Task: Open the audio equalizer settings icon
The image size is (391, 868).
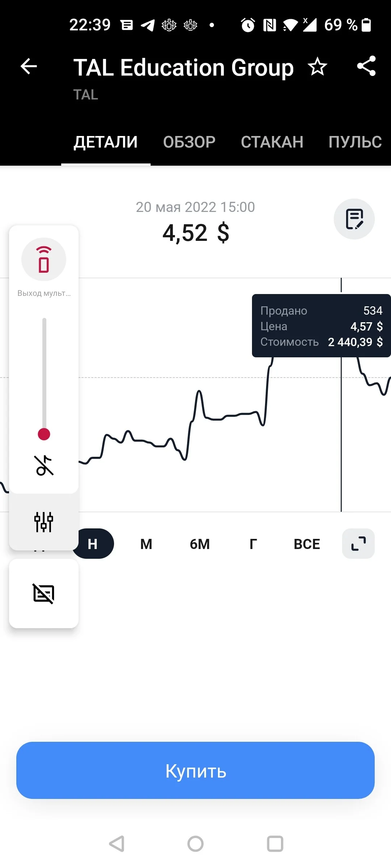Action: 44,522
